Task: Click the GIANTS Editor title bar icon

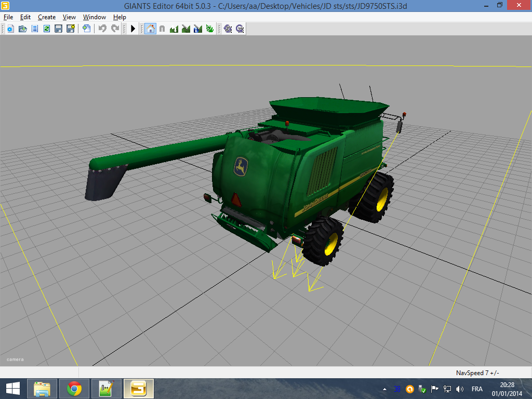Action: point(5,6)
